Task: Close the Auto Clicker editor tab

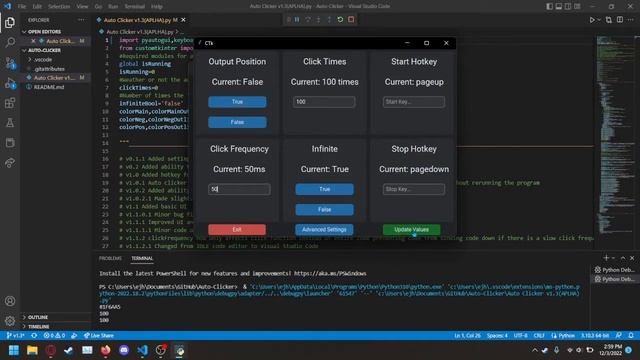Action: (x=183, y=20)
